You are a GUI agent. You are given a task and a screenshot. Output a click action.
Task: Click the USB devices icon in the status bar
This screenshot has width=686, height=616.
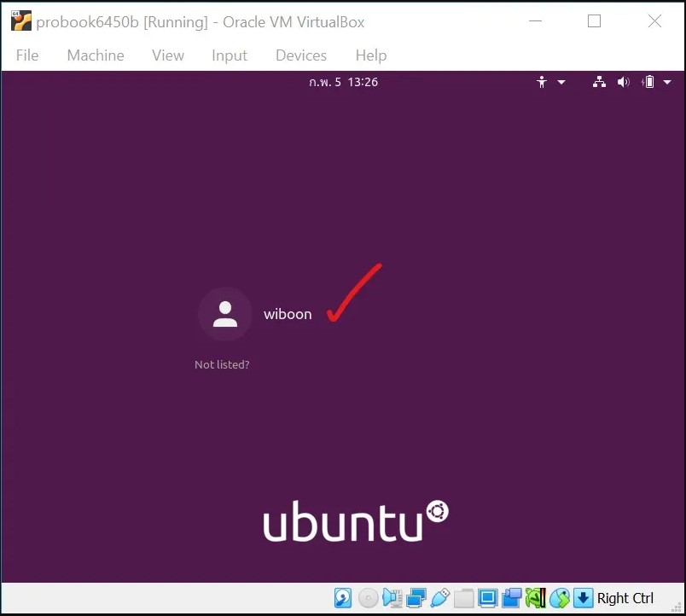(x=440, y=598)
